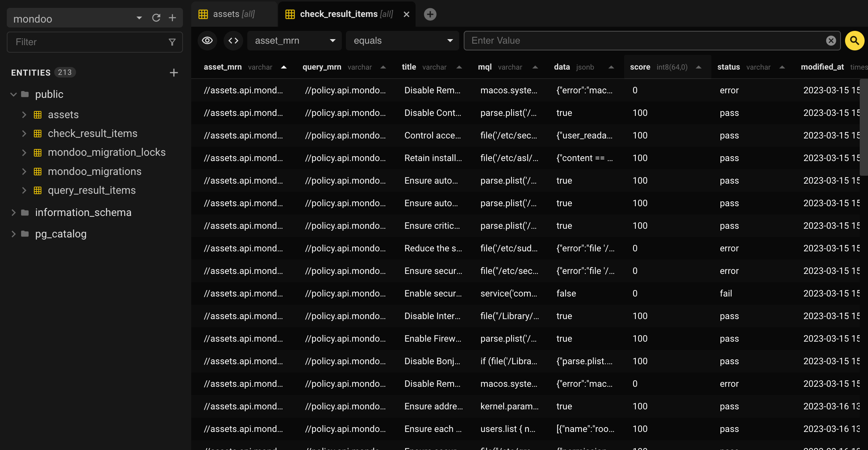
Task: Close the check_result_items tab
Action: pos(406,14)
